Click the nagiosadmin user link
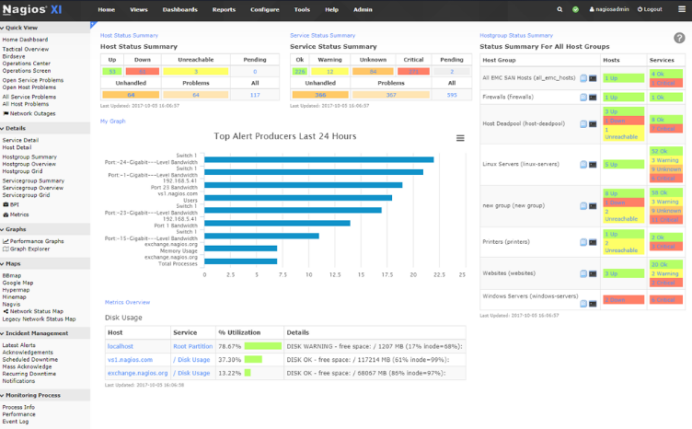 pos(609,9)
